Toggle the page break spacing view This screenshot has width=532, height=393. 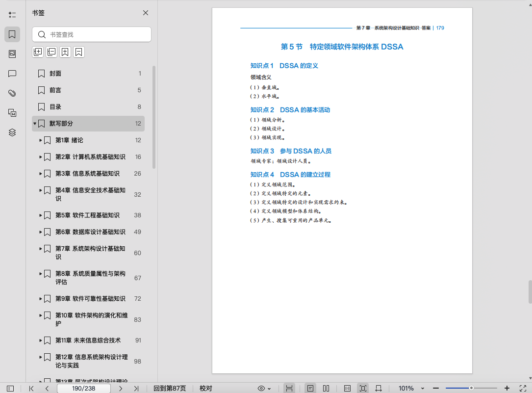(x=289, y=388)
